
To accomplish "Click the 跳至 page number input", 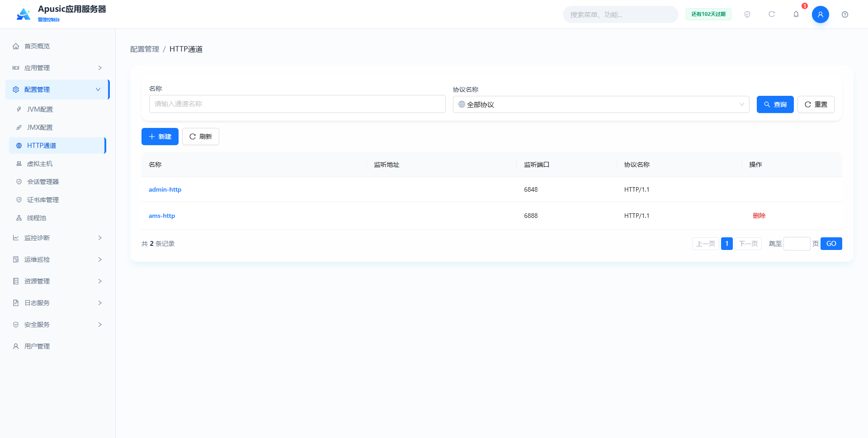I will (797, 244).
